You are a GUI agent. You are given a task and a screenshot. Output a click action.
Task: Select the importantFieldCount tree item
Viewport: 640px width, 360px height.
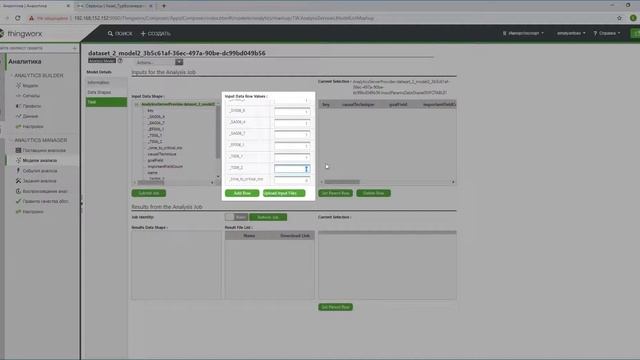[x=165, y=167]
